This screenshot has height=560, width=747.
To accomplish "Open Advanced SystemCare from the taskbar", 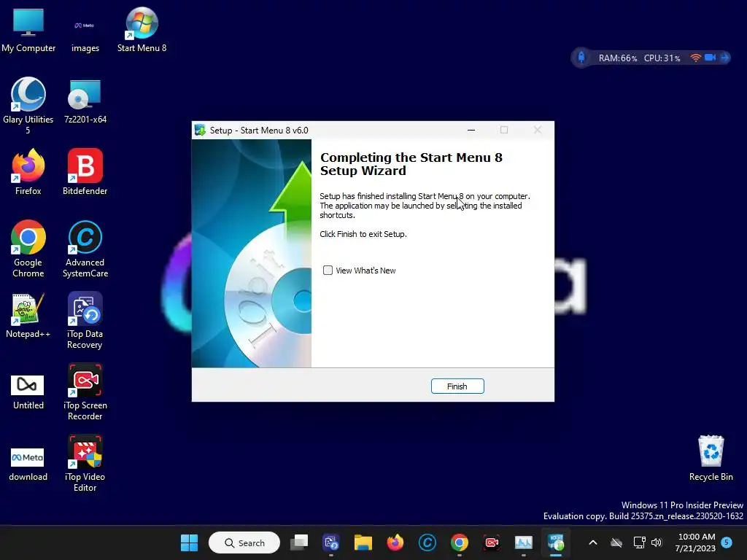I will pos(427,542).
